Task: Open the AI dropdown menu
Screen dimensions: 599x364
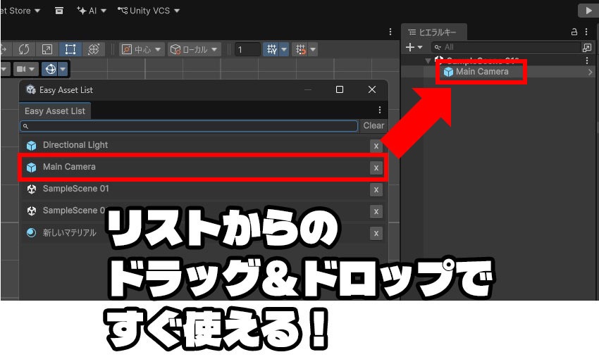Action: click(92, 11)
